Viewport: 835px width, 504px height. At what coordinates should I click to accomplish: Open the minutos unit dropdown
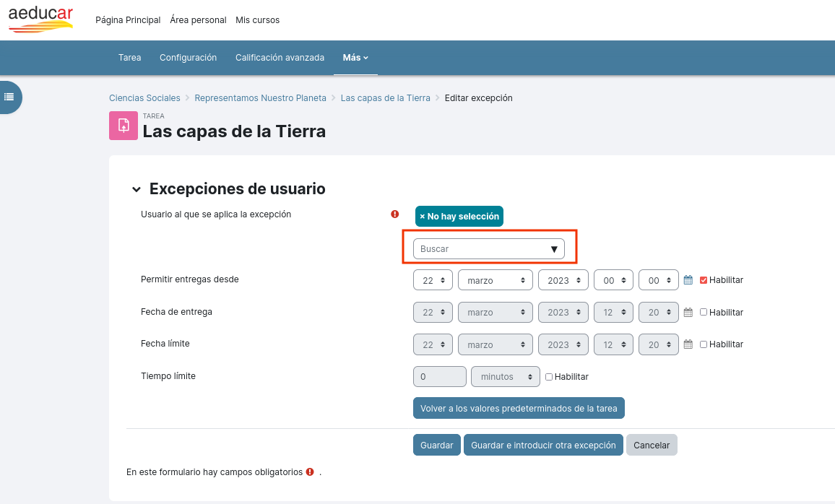point(506,377)
